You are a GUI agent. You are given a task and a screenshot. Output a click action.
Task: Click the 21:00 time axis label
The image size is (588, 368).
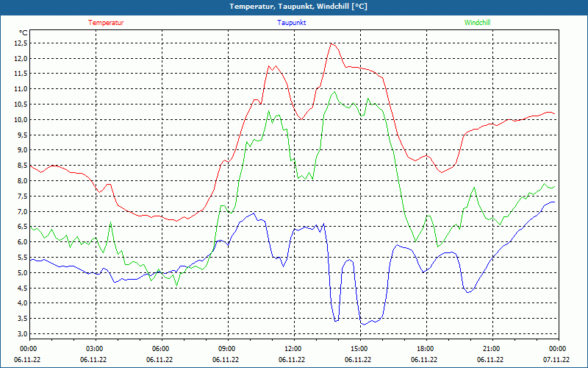(x=492, y=349)
